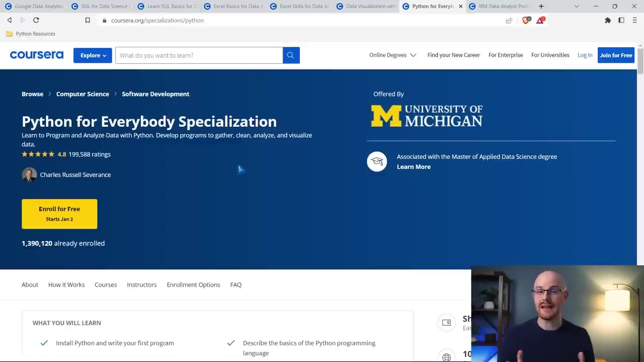
Task: Open the For Universities link
Action: pos(550,55)
